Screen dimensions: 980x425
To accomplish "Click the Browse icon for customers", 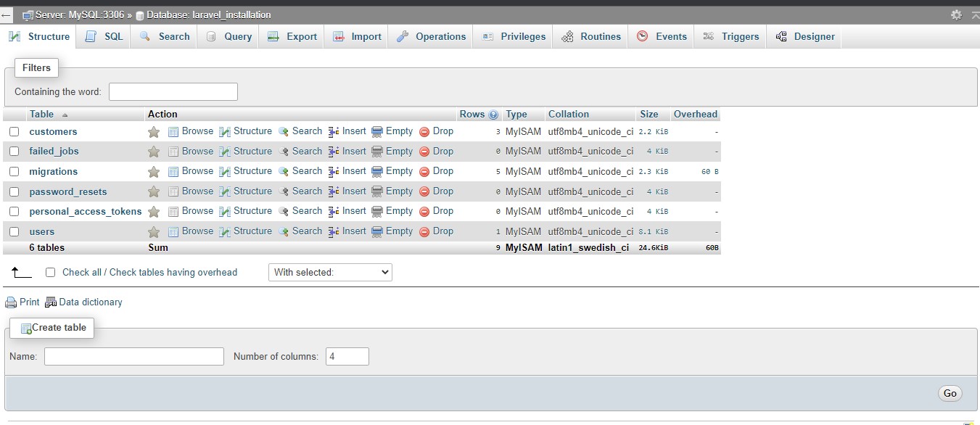I will (x=173, y=132).
